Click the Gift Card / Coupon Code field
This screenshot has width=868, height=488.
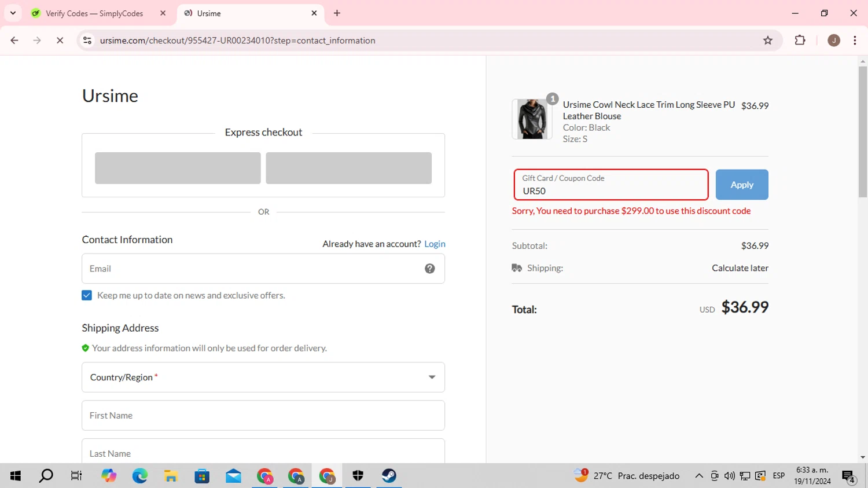(x=611, y=185)
